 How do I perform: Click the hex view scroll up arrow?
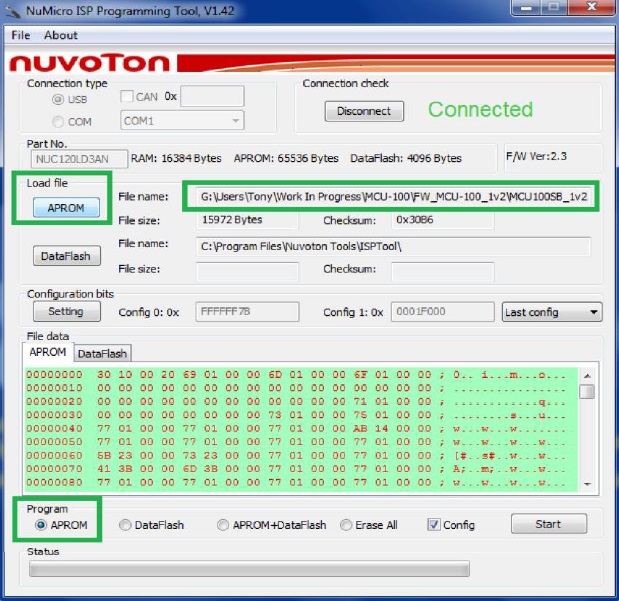click(x=587, y=376)
